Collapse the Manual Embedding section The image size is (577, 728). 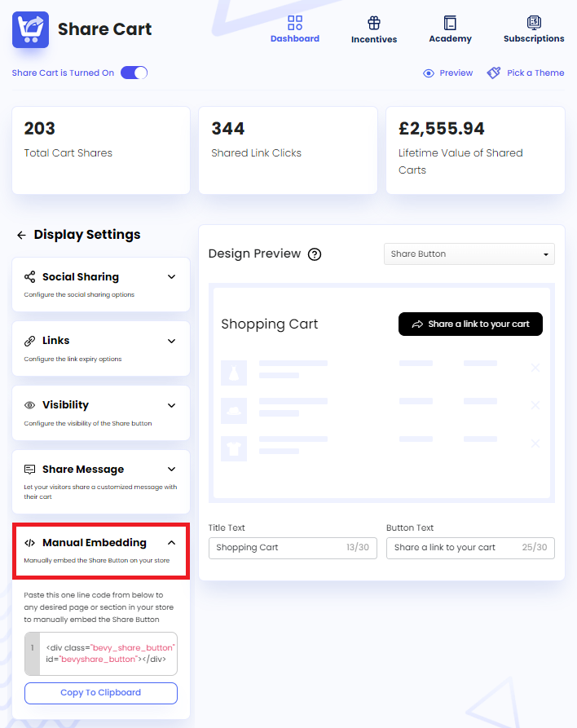170,543
